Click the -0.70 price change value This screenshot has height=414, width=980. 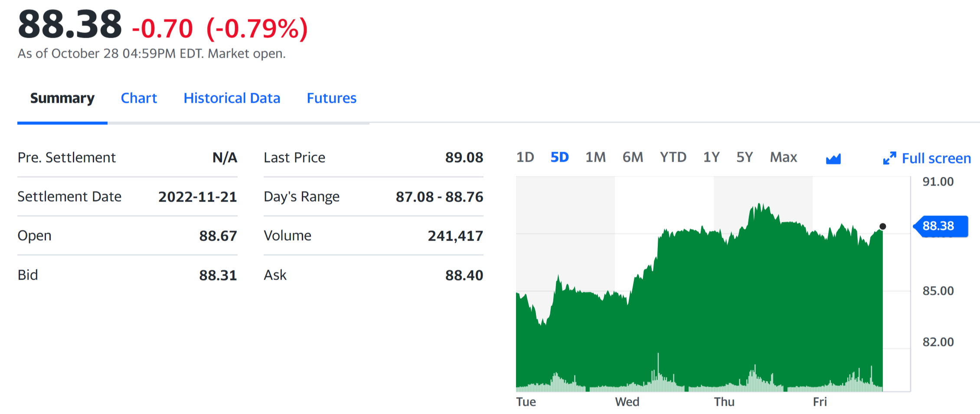162,29
